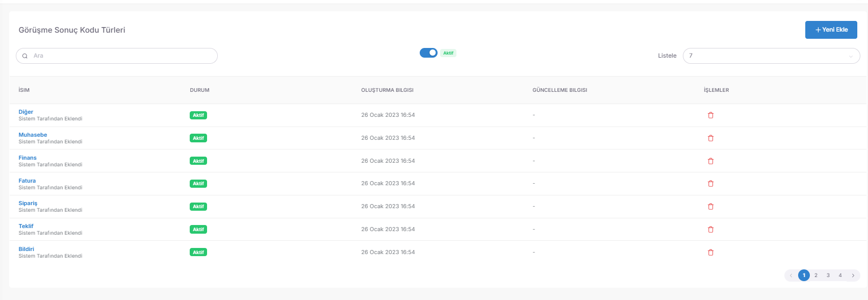Viewport: 868px width, 300px height.
Task: Click the OLUŞTURMA BİLGİSİ column header
Action: pos(387,90)
